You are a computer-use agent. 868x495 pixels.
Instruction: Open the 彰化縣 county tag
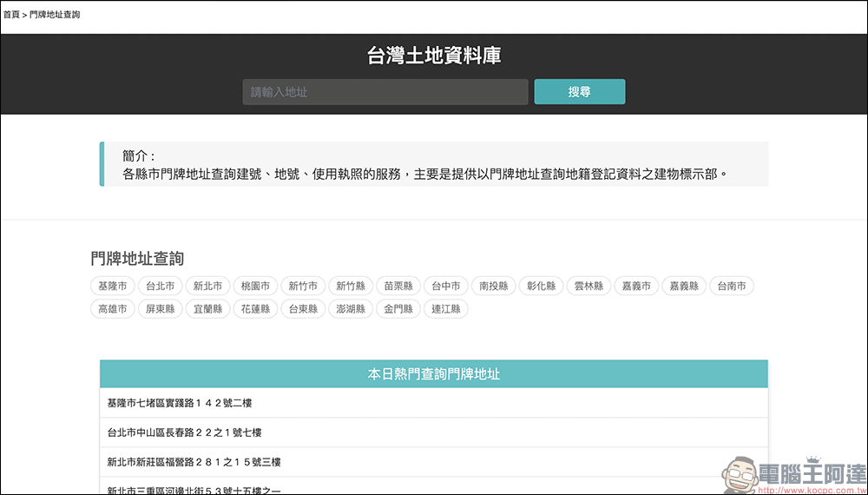coord(542,286)
